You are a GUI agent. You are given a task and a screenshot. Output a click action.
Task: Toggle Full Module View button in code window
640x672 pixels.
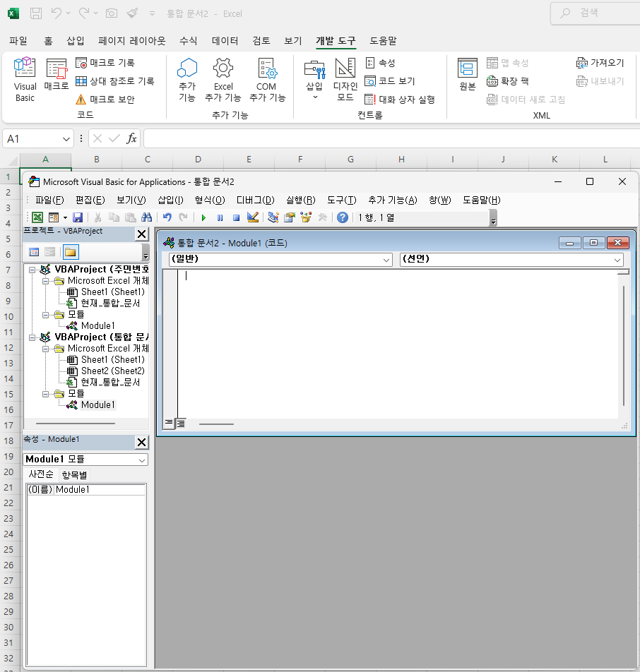181,424
